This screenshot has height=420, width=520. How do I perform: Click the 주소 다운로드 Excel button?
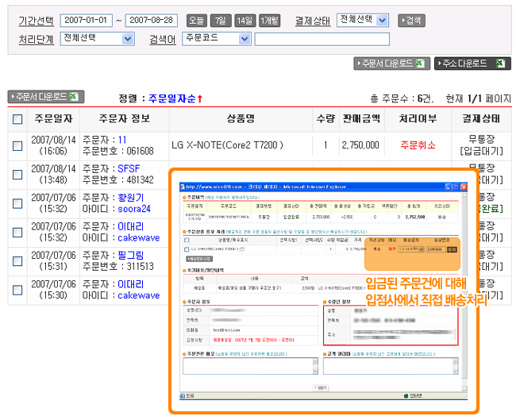(x=472, y=64)
